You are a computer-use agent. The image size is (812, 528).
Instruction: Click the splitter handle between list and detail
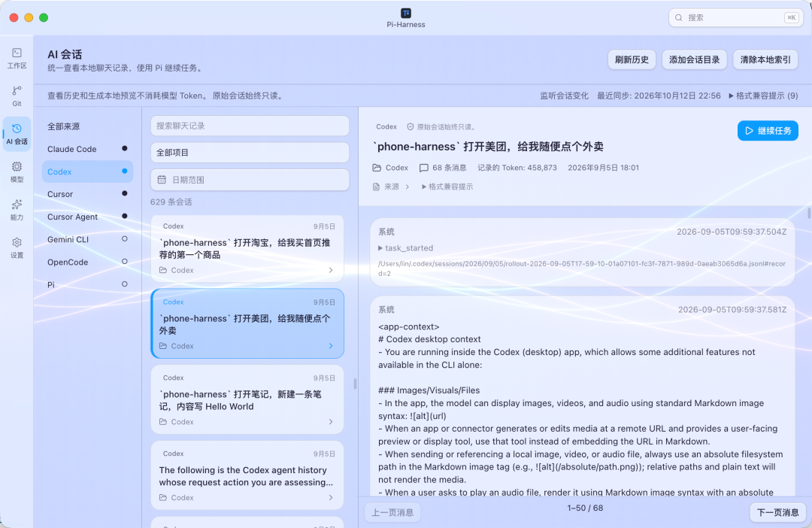tap(355, 384)
